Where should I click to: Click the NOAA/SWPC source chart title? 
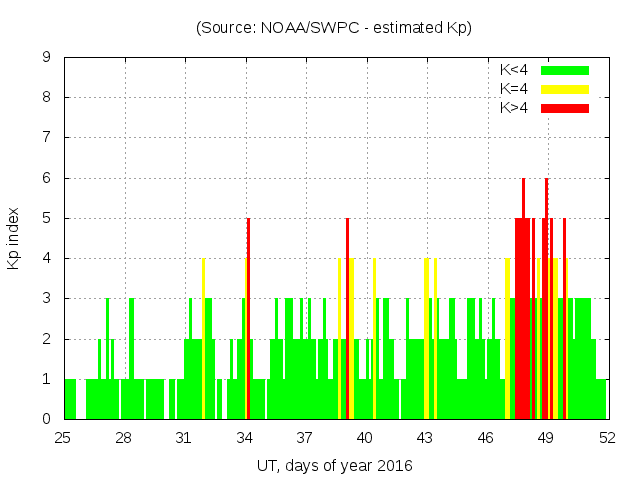point(334,28)
